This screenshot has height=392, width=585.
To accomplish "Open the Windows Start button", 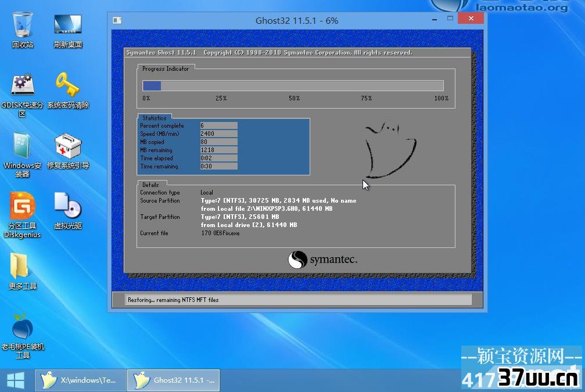I will point(16,380).
